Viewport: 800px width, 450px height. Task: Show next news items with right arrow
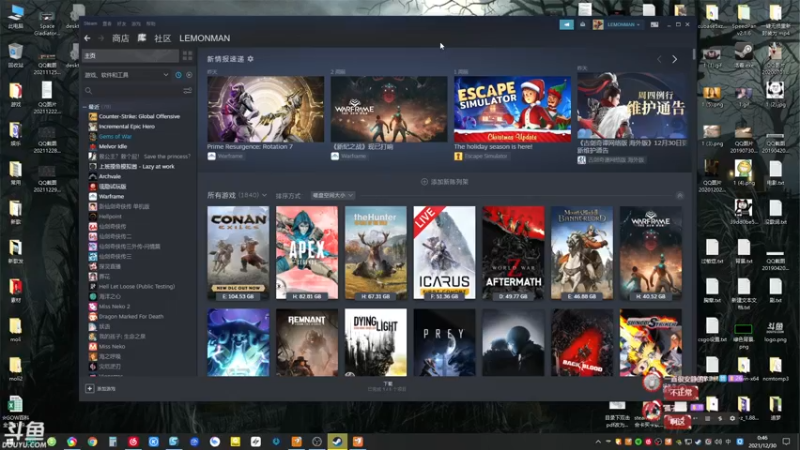pyautogui.click(x=674, y=59)
